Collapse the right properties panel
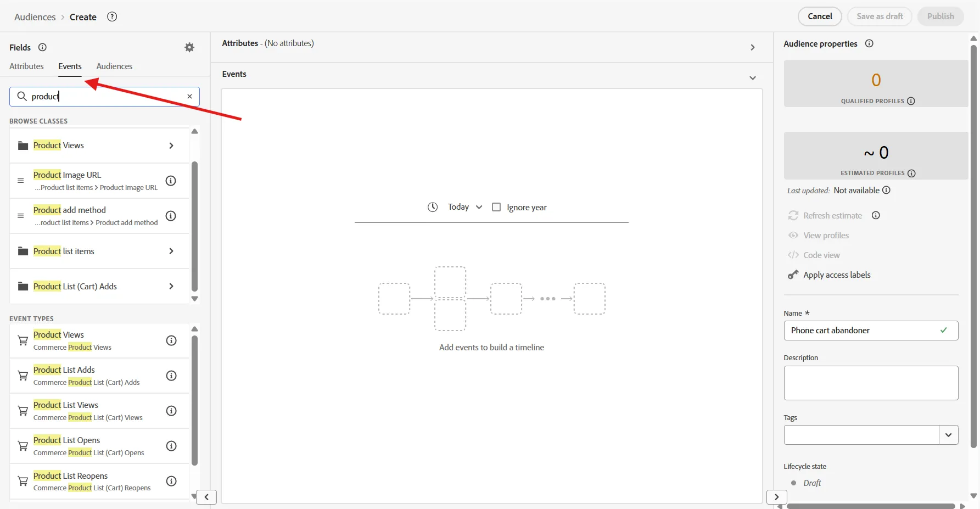The width and height of the screenshot is (980, 509). tap(776, 497)
